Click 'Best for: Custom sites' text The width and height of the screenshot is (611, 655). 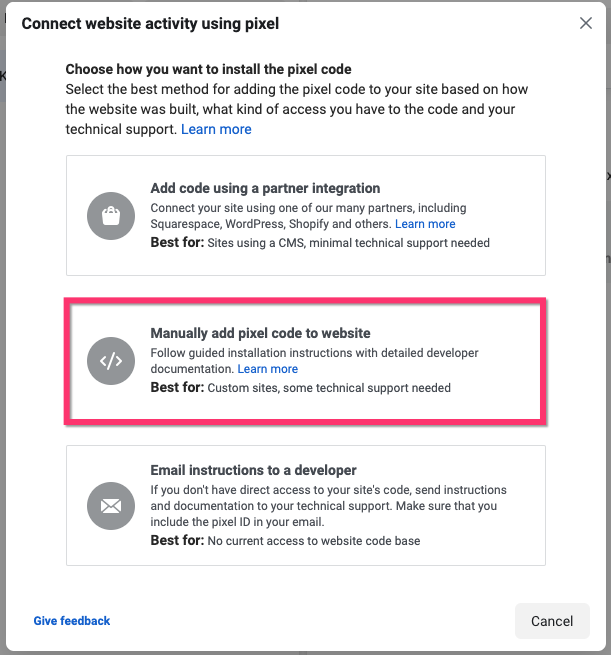click(x=300, y=387)
